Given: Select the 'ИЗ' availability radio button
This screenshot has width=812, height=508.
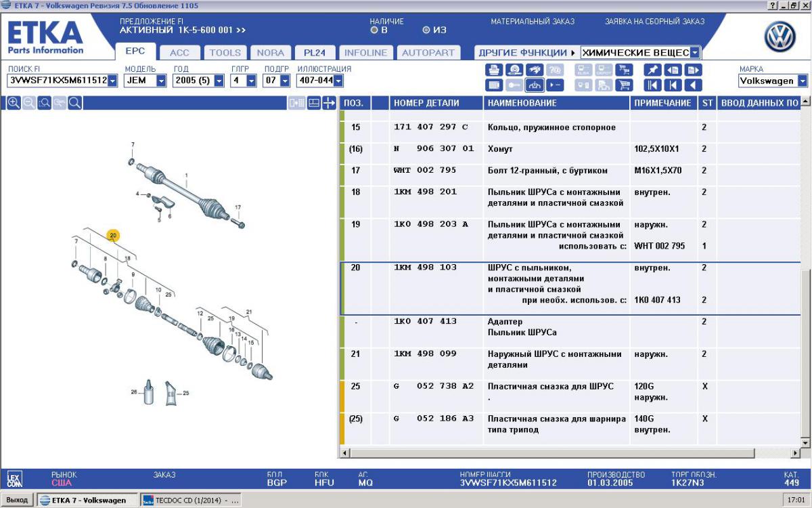Looking at the screenshot, I should [426, 30].
